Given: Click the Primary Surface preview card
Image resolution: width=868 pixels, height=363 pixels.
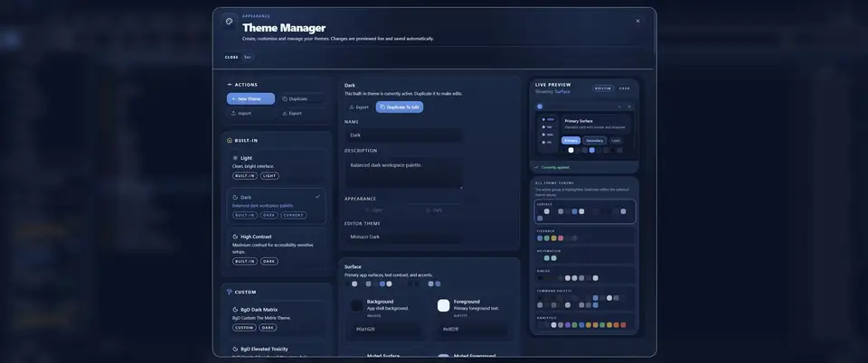Looking at the screenshot, I should click(596, 124).
